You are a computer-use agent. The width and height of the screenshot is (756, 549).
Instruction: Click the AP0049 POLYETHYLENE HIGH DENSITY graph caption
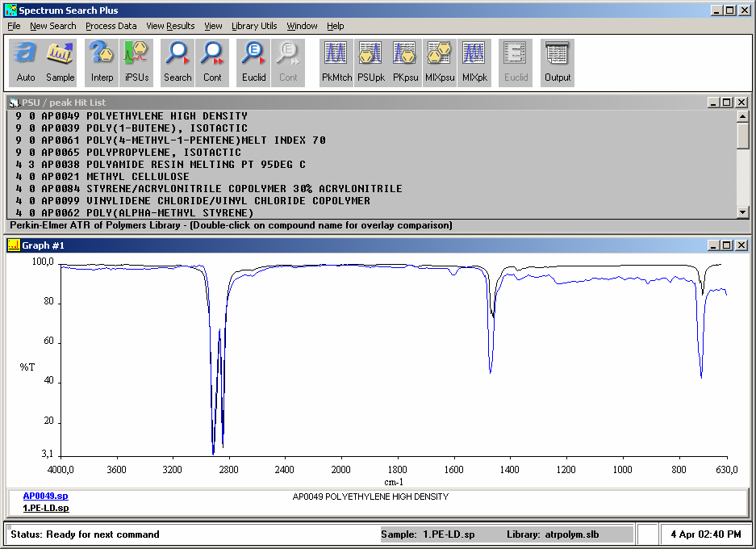point(370,497)
